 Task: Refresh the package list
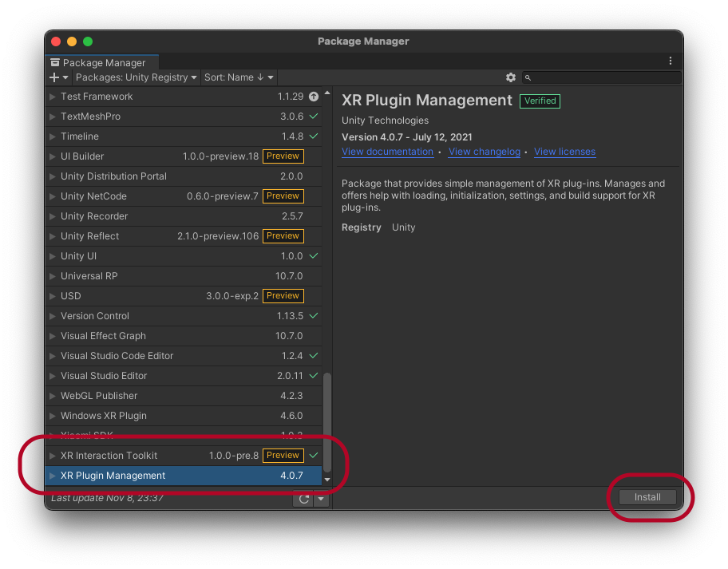[303, 499]
